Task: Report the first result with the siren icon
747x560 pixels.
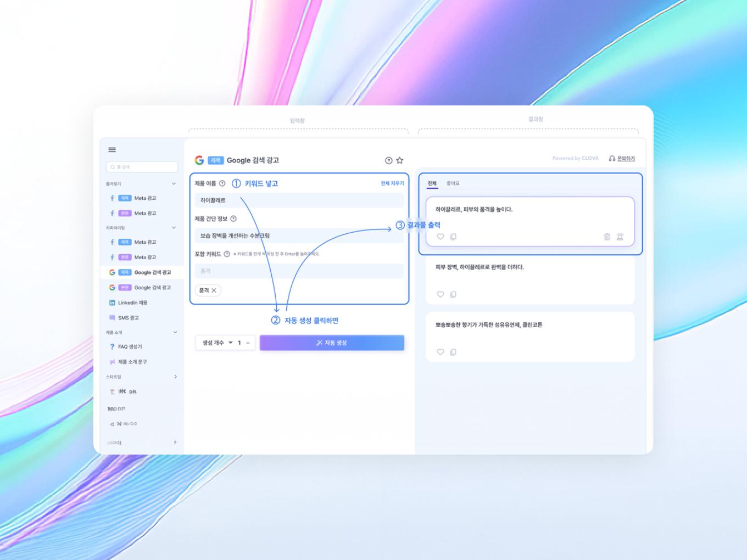Action: coord(620,237)
